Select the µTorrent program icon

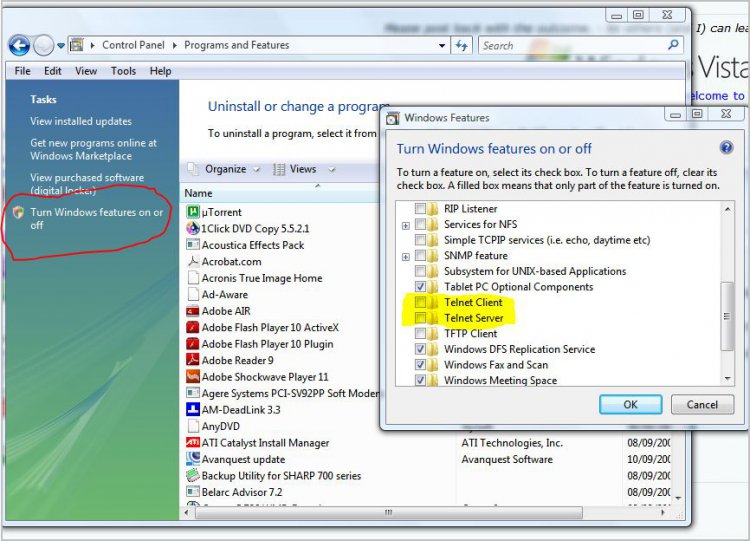tap(193, 211)
